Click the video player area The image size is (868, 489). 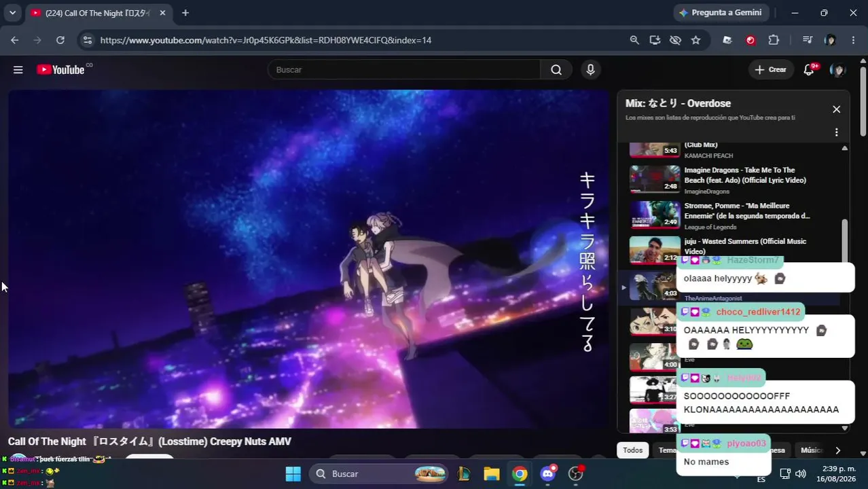pos(308,259)
